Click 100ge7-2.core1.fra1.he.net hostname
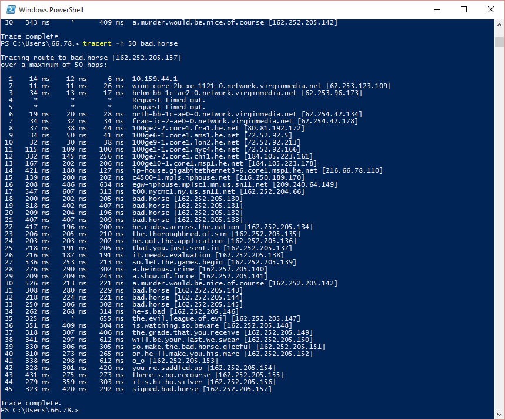Image resolution: width=505 pixels, height=420 pixels. click(x=186, y=129)
